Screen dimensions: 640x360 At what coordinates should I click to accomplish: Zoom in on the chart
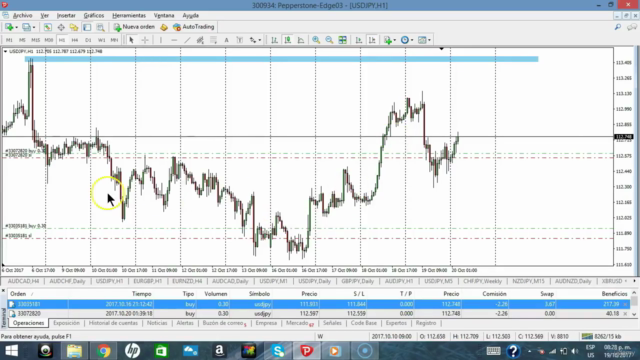pyautogui.click(x=316, y=40)
